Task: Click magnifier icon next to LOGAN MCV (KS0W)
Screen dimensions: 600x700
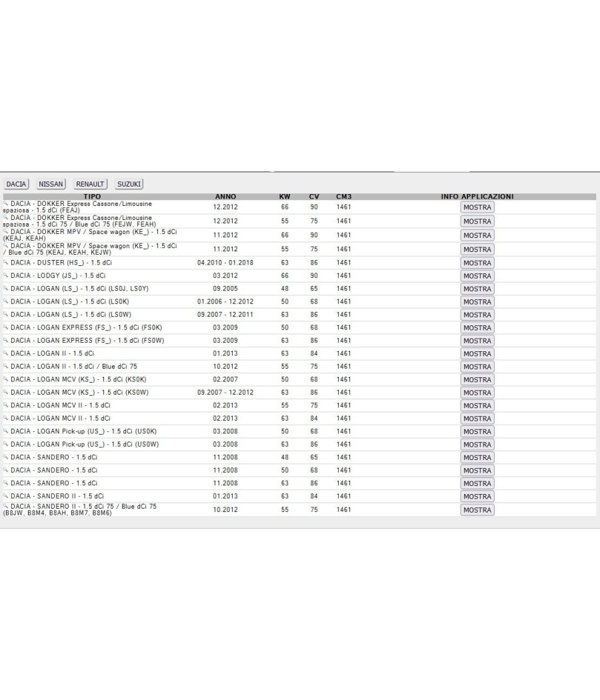Action: point(6,391)
